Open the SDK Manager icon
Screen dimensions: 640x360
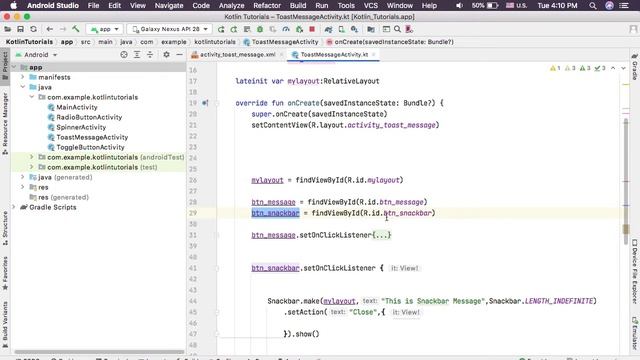point(354,29)
